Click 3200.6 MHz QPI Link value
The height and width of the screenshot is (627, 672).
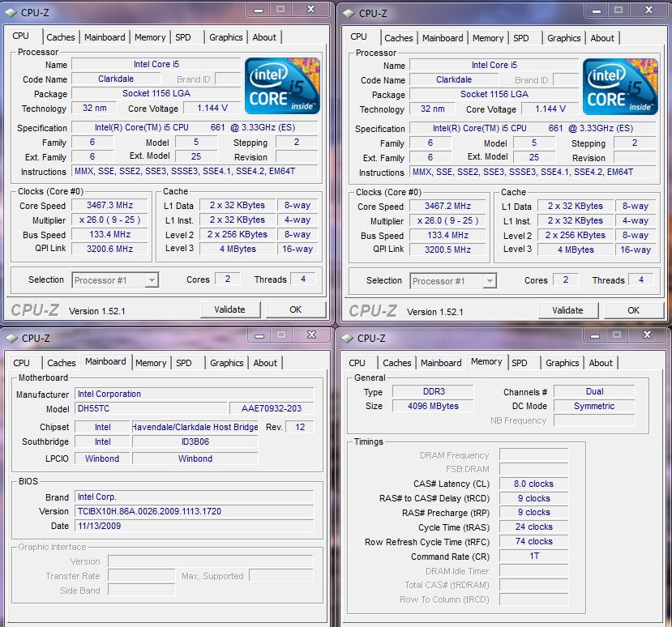109,249
